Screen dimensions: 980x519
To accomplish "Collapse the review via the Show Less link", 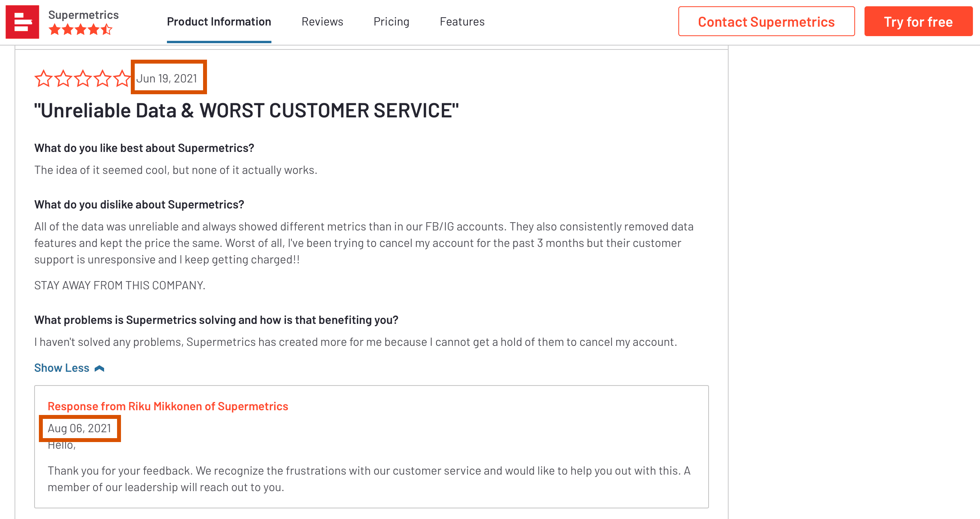I will (x=62, y=368).
